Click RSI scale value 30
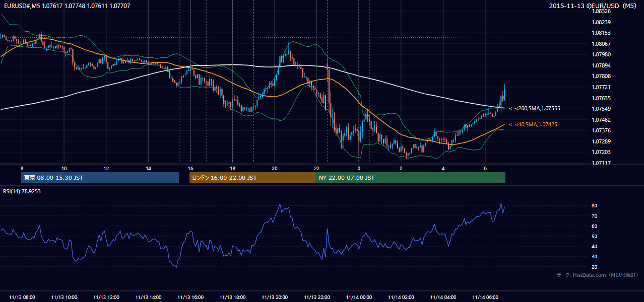This screenshot has width=644, height=302. [595, 257]
